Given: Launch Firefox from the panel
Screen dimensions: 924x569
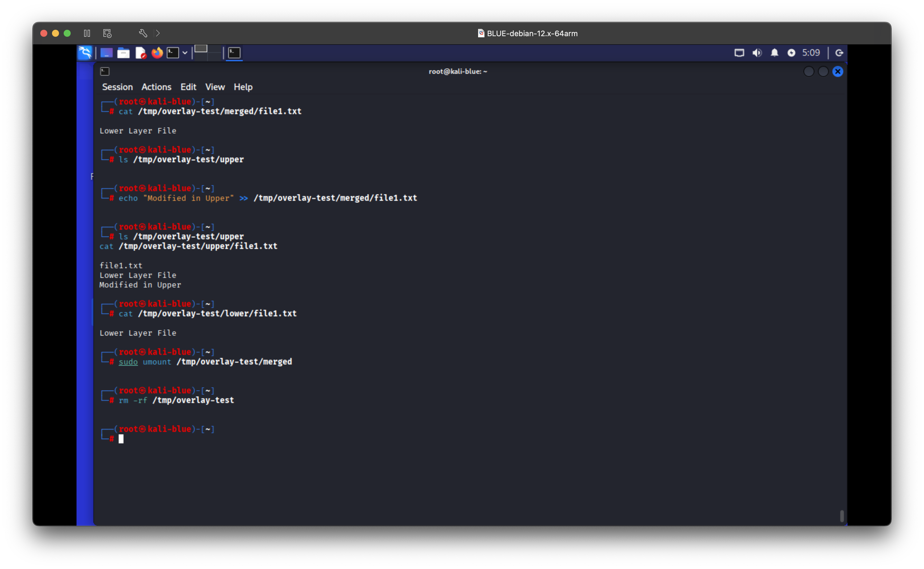Looking at the screenshot, I should pyautogui.click(x=157, y=53).
